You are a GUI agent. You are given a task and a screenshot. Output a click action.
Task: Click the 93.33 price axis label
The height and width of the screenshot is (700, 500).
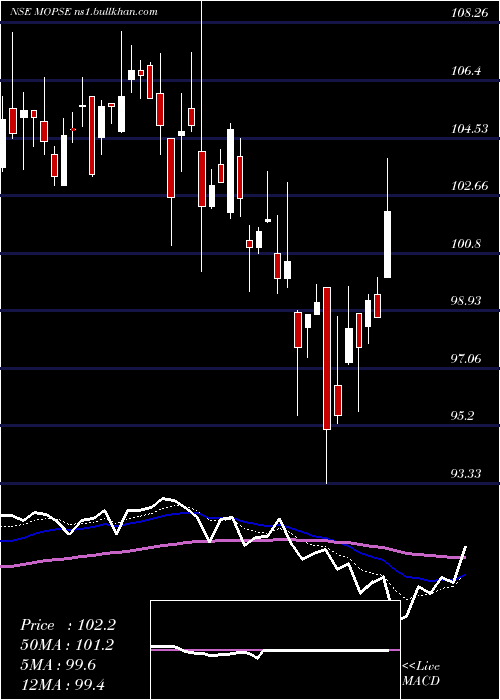click(466, 473)
